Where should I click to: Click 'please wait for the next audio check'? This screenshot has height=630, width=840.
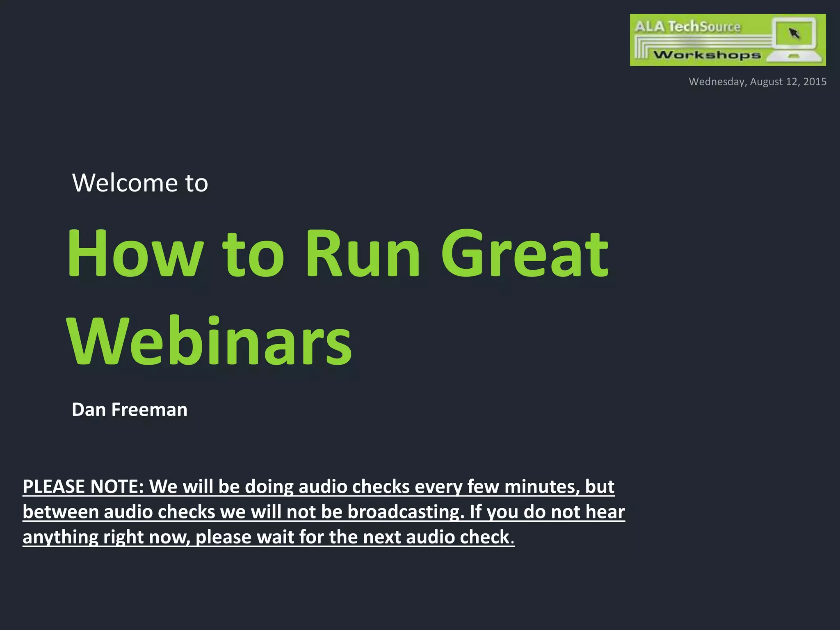354,537
